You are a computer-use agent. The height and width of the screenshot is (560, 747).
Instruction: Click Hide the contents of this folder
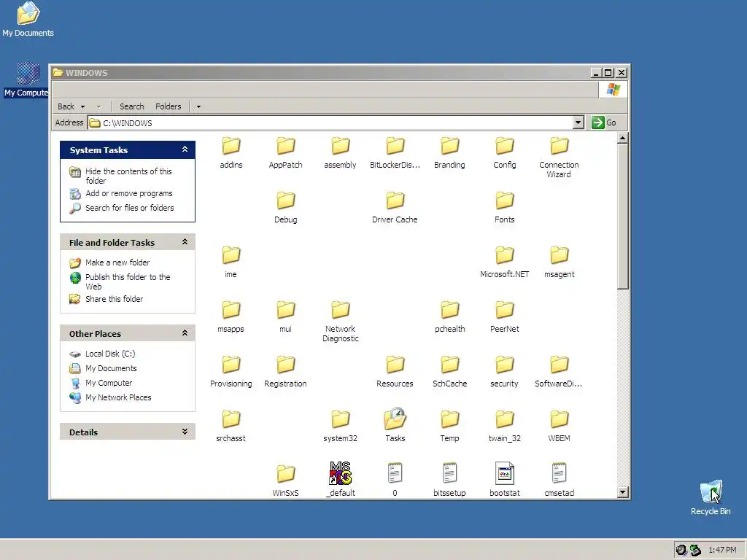click(128, 176)
